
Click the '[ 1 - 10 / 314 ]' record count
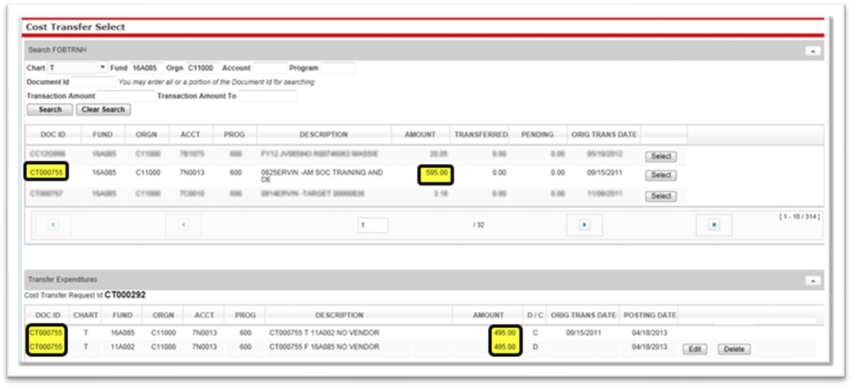click(799, 217)
